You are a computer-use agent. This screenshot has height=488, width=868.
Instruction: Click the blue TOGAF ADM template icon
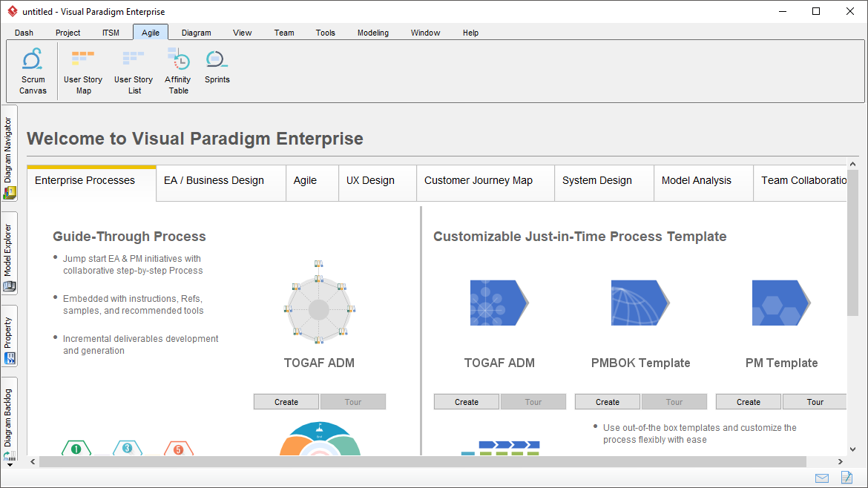pos(499,303)
